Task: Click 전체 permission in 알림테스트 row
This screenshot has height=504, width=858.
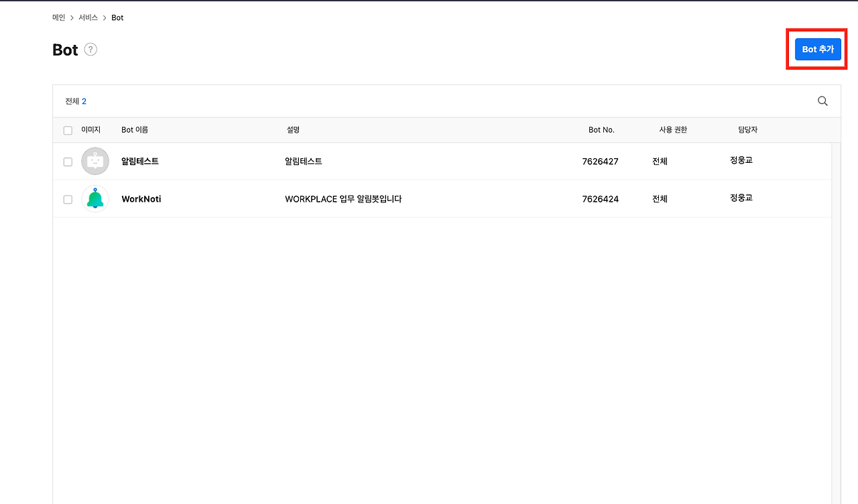Action: coord(660,162)
